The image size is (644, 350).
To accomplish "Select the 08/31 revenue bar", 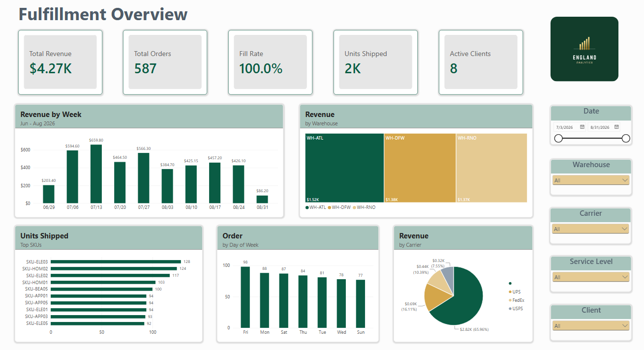I will [x=262, y=200].
